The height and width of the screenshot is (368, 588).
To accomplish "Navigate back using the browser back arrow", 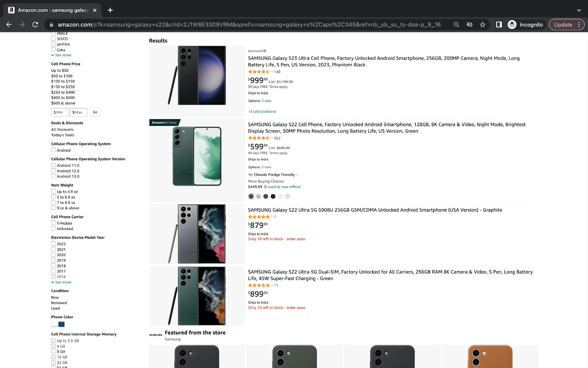I will (x=9, y=24).
